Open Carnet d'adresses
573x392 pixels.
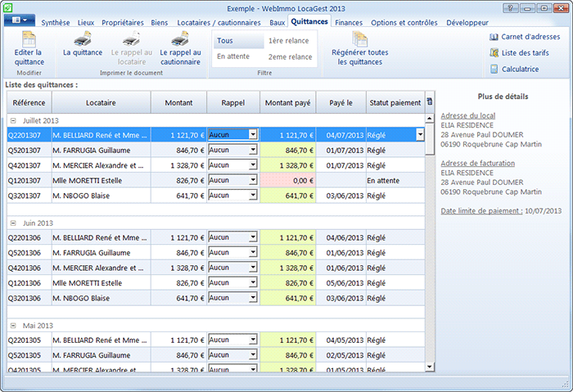click(524, 37)
